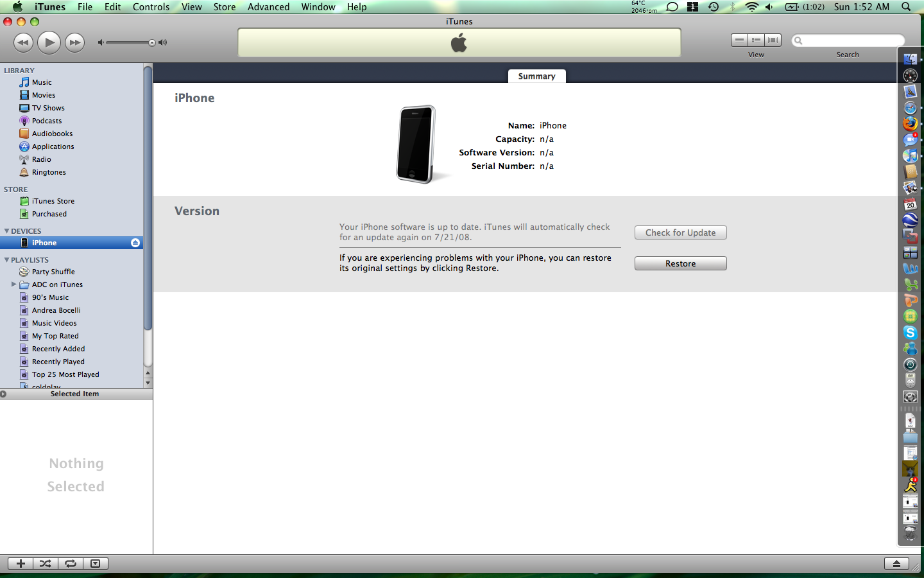Skip to the previous track
This screenshot has height=578, width=924.
23,43
